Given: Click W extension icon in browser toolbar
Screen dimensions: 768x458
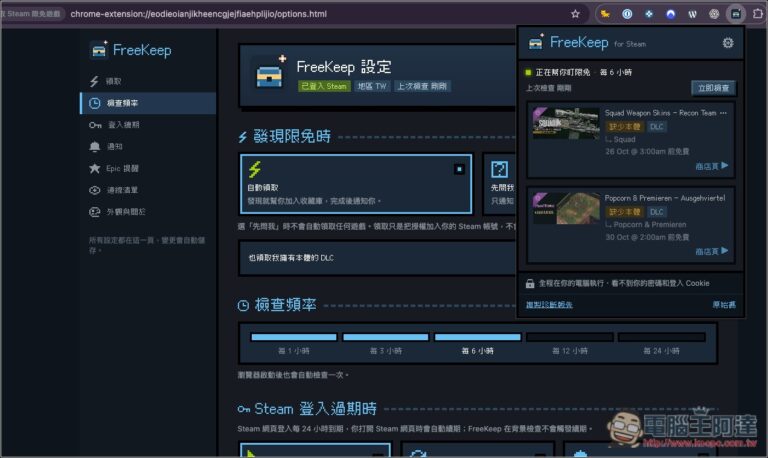Looking at the screenshot, I should click(692, 14).
